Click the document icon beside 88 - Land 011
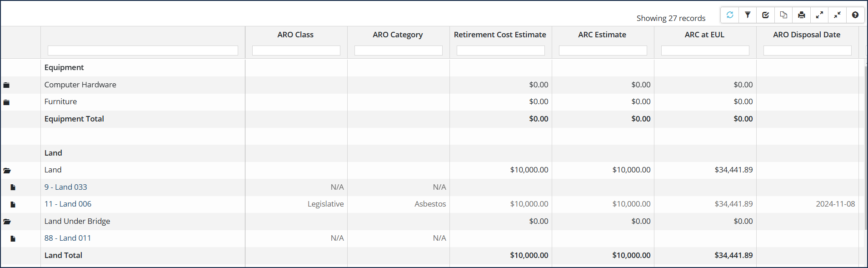Screen dimensions: 868x268 (13, 238)
